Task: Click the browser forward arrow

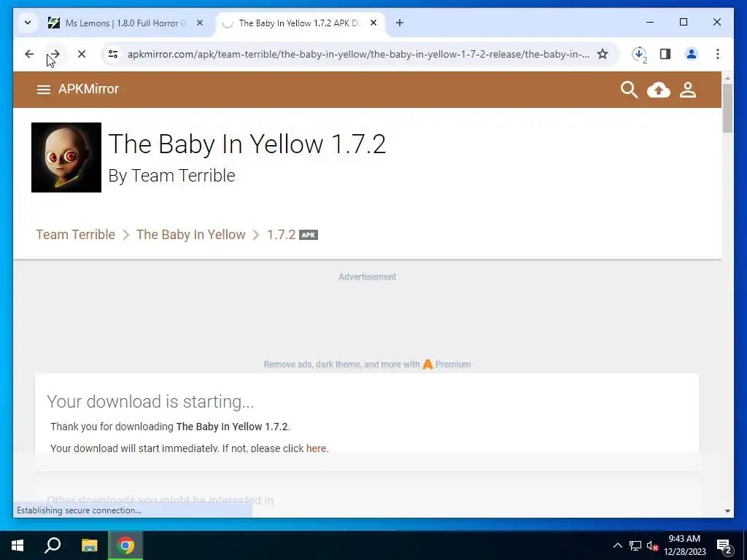Action: point(55,54)
